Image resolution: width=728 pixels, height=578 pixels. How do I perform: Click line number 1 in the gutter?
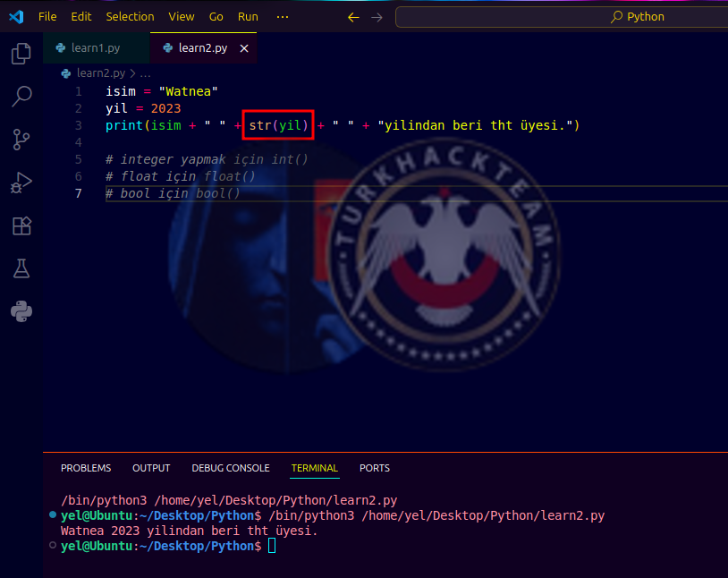tap(79, 91)
